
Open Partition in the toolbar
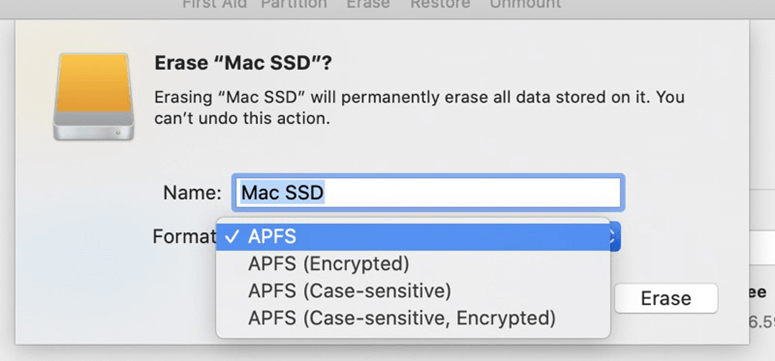[x=294, y=4]
